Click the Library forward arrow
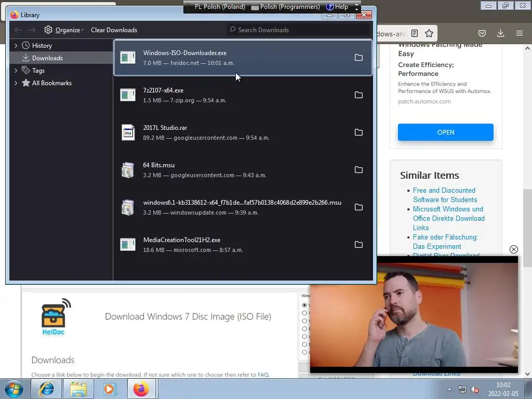 click(x=32, y=30)
